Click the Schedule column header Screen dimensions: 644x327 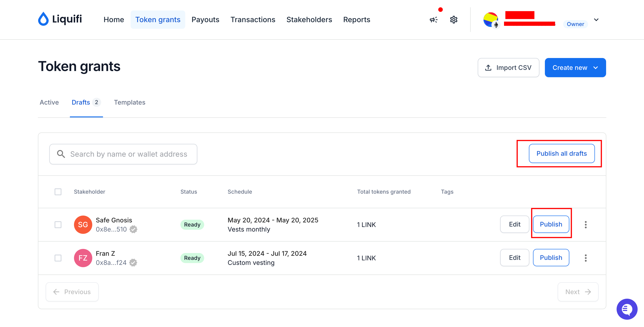[x=240, y=192]
